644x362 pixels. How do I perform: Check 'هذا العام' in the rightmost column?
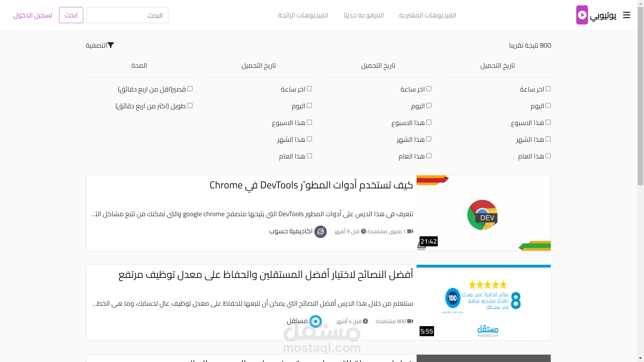click(548, 156)
